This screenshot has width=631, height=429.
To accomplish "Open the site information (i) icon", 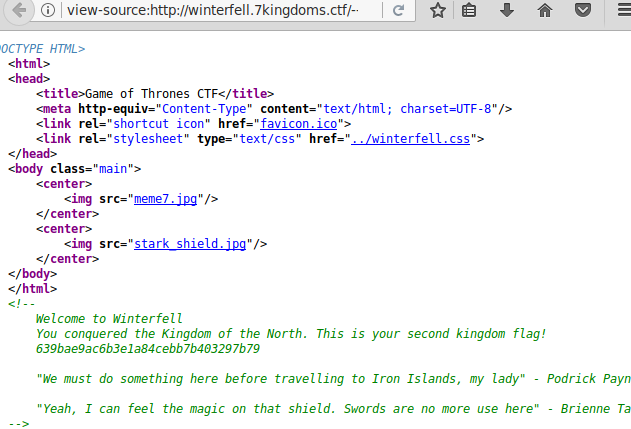I will click(x=48, y=10).
